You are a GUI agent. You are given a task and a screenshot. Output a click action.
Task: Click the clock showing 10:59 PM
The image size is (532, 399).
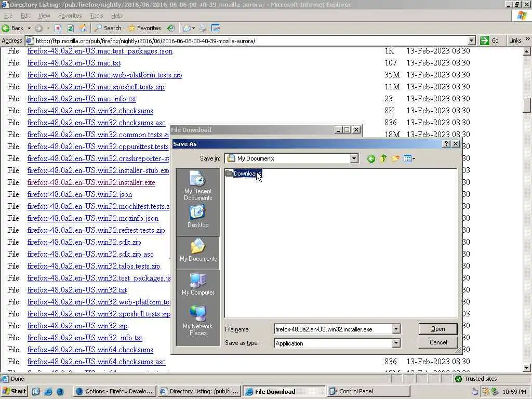[x=514, y=392]
